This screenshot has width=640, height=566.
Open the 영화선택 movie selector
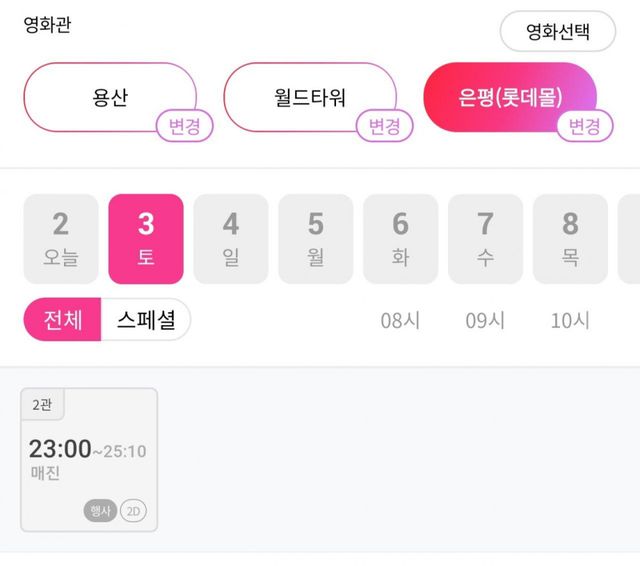pos(558,32)
